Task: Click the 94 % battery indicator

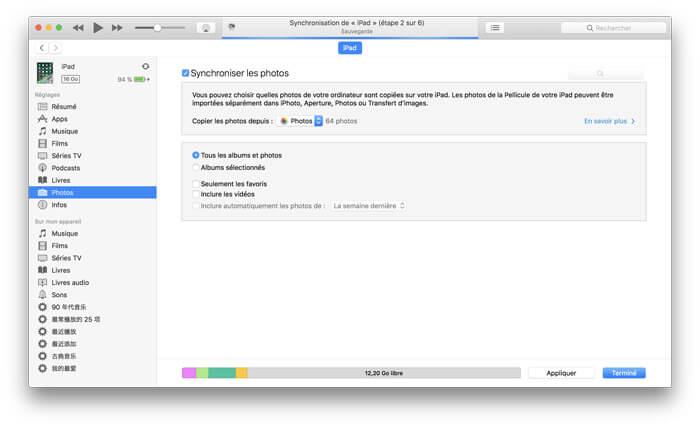Action: coord(133,79)
